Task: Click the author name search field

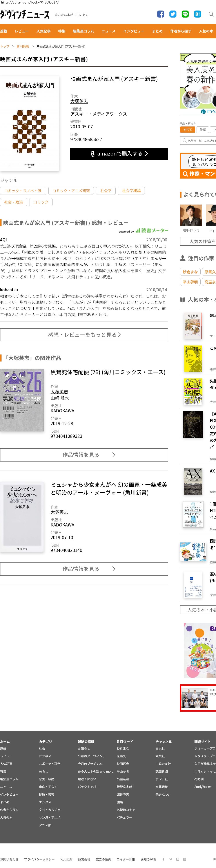Action: pos(198,141)
